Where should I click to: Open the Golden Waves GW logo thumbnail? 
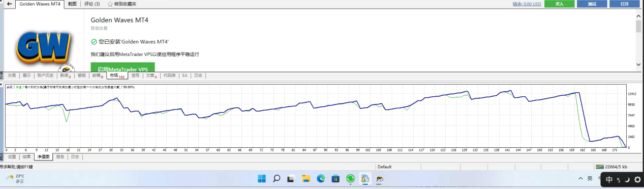pos(43,46)
